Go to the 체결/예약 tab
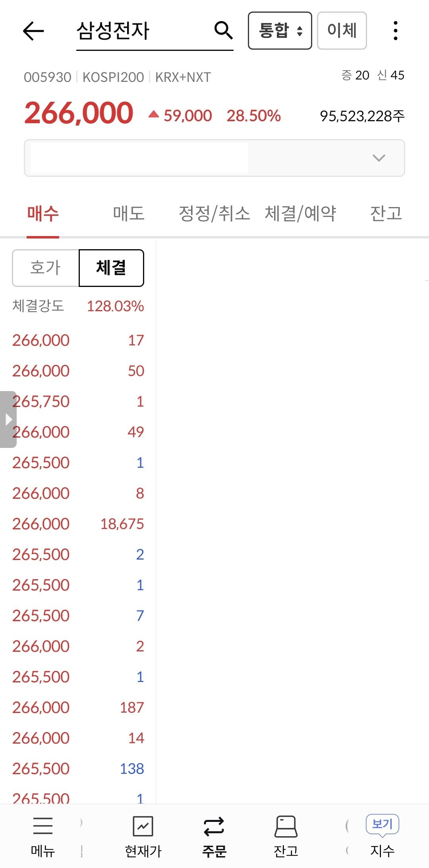This screenshot has width=429, height=868. pyautogui.click(x=300, y=213)
